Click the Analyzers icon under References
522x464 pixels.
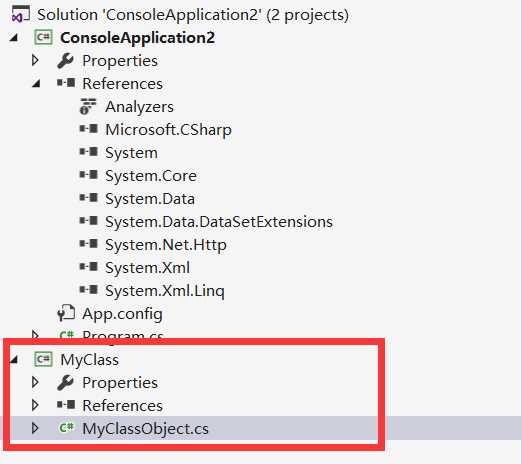tap(88, 107)
